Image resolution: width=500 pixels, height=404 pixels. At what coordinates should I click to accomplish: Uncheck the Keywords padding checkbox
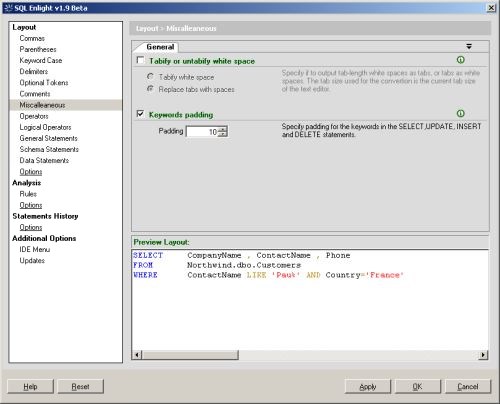pyautogui.click(x=141, y=114)
